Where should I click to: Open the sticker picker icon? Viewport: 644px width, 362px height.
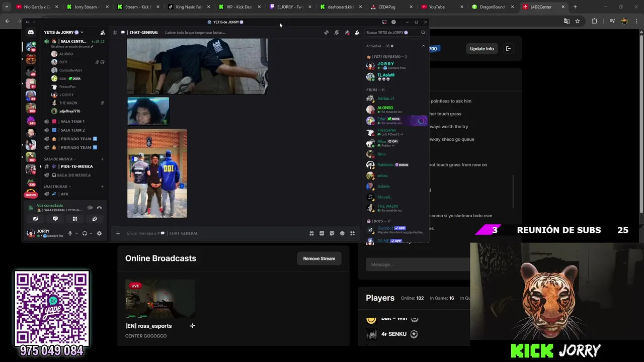(332, 233)
